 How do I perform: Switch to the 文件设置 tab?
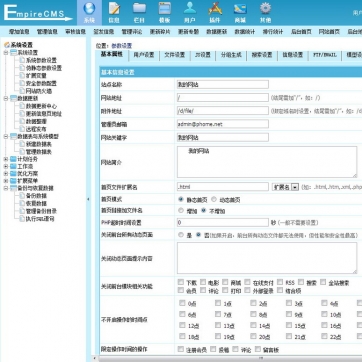(175, 55)
